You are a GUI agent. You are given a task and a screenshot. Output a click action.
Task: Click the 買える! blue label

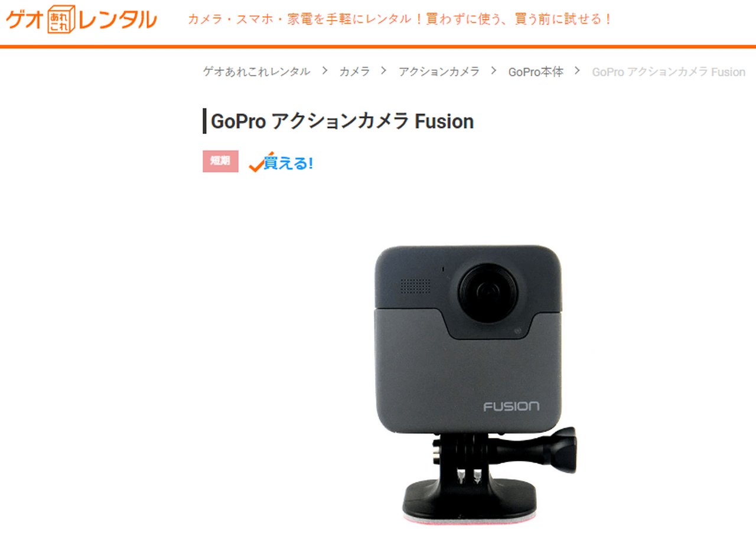coord(288,163)
